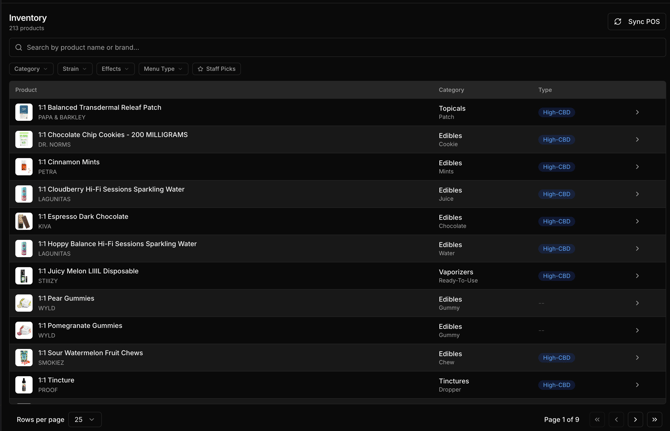
Task: Jump to the first page
Action: click(597, 419)
